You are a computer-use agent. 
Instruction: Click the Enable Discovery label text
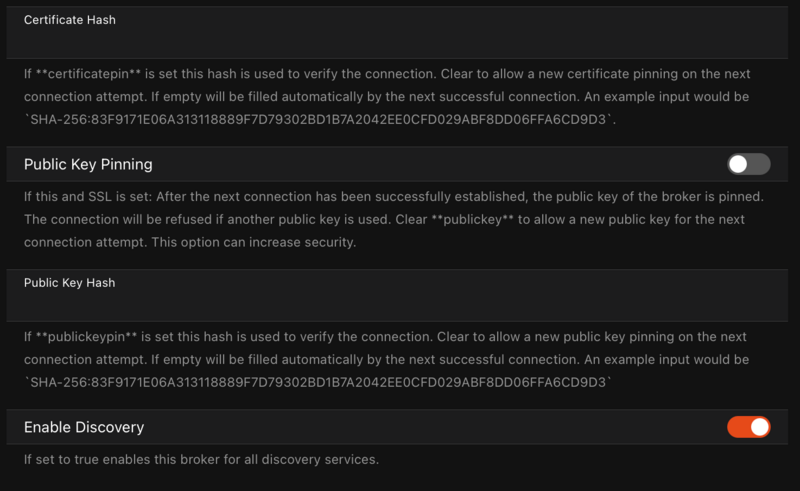pos(84,427)
